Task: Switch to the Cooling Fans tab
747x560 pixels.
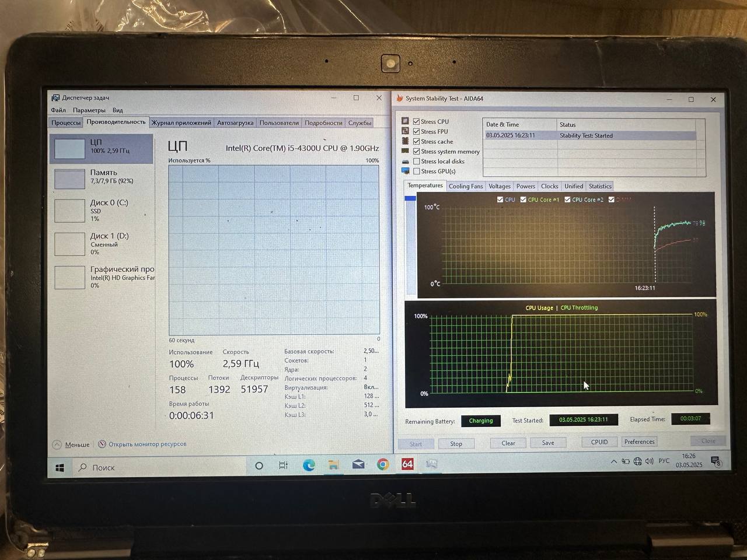Action: coord(466,186)
